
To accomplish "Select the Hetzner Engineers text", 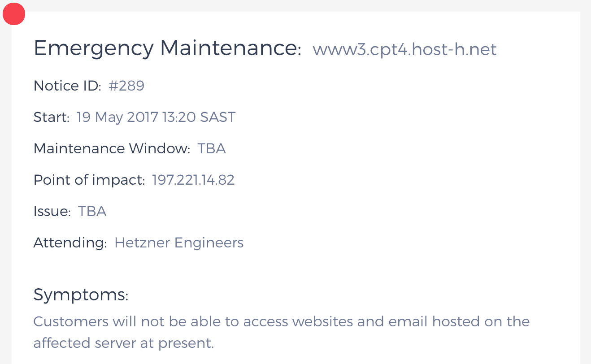I will coord(179,243).
